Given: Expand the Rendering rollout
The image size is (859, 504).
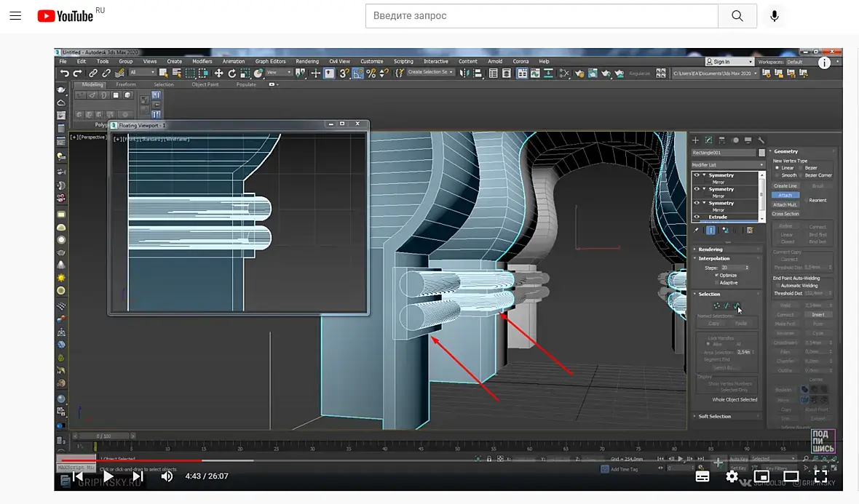Looking at the screenshot, I should 710,249.
